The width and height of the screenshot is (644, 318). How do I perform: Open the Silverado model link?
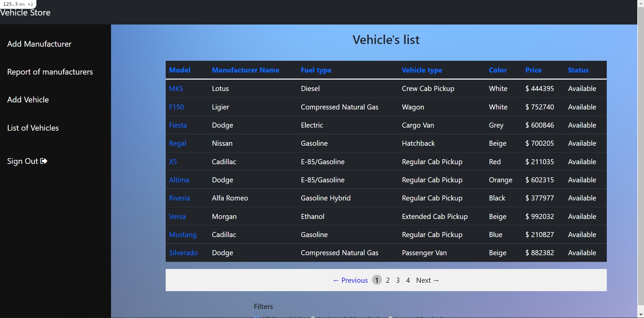click(x=183, y=253)
